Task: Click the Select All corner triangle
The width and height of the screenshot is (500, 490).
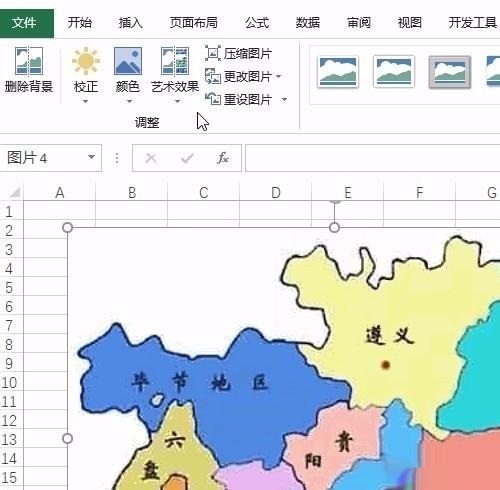Action: tap(14, 192)
